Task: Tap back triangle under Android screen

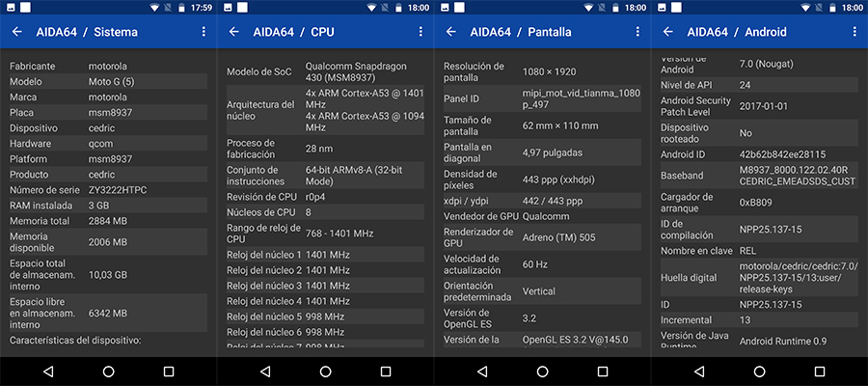Action: pos(699,372)
